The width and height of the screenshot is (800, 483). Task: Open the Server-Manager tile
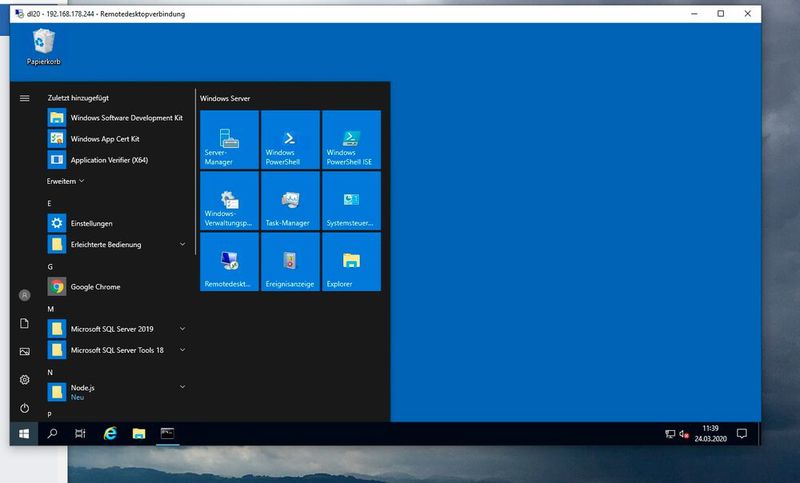(x=229, y=140)
